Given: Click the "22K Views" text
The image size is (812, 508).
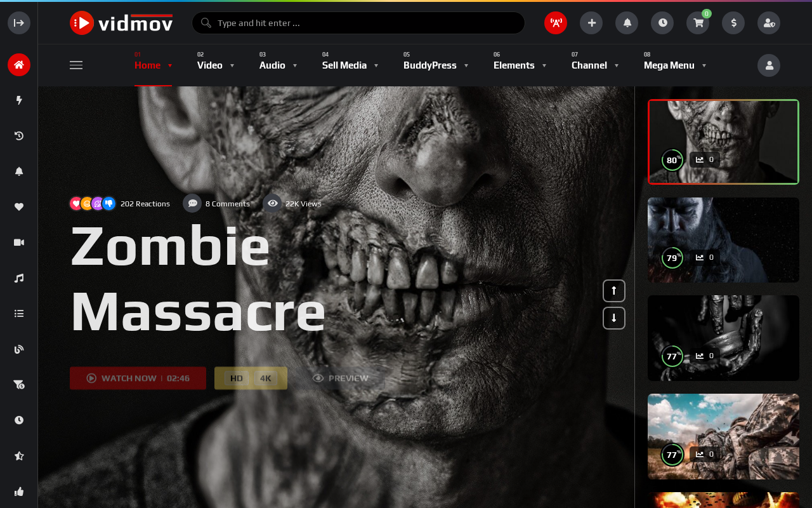Looking at the screenshot, I should [303, 204].
